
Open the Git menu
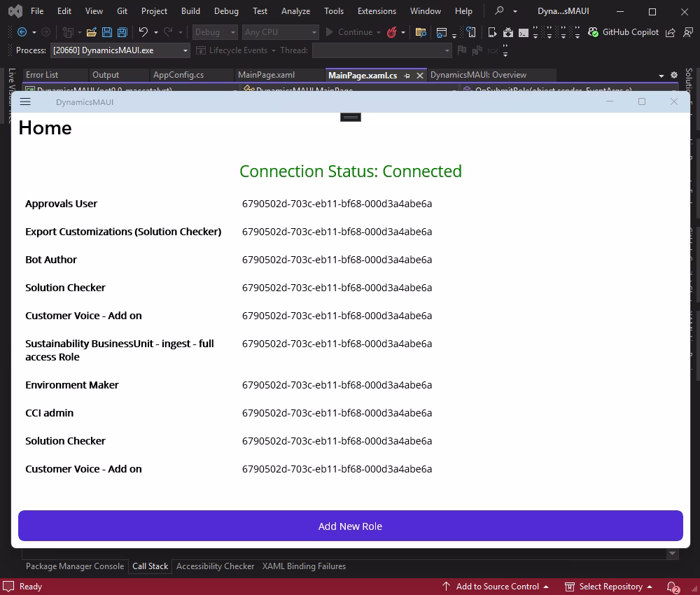coord(122,10)
